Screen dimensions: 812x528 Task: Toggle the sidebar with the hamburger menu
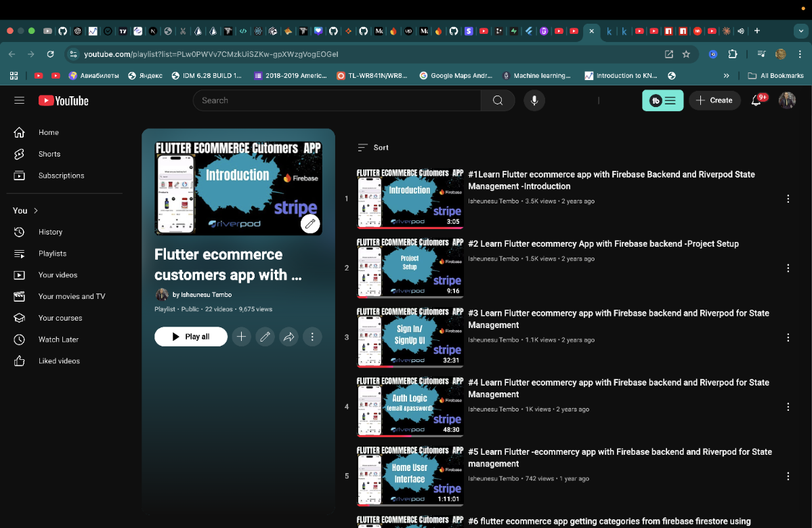click(x=19, y=100)
